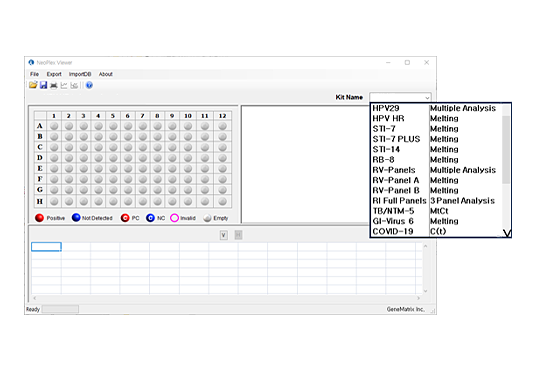Open a file with the folder icon

tap(33, 85)
